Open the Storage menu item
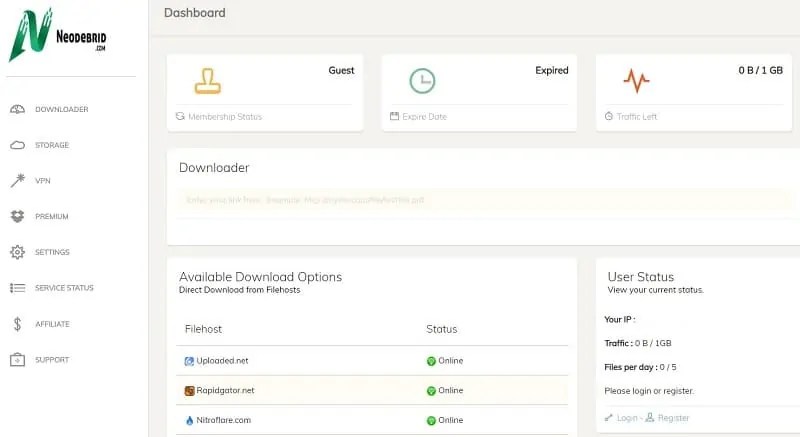 [x=52, y=145]
